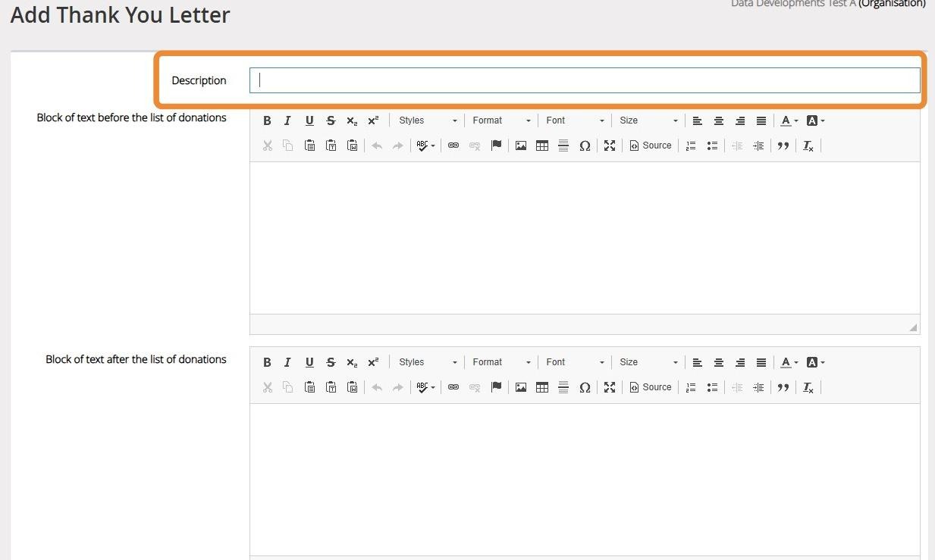The image size is (935, 560).
Task: Open Styles dropdown in the after-donations editor
Action: [428, 362]
